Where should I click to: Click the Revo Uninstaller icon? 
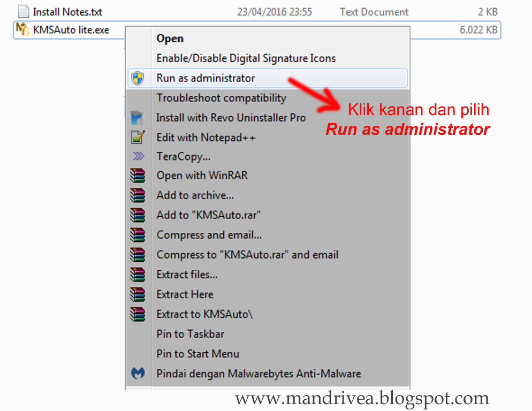[x=138, y=118]
